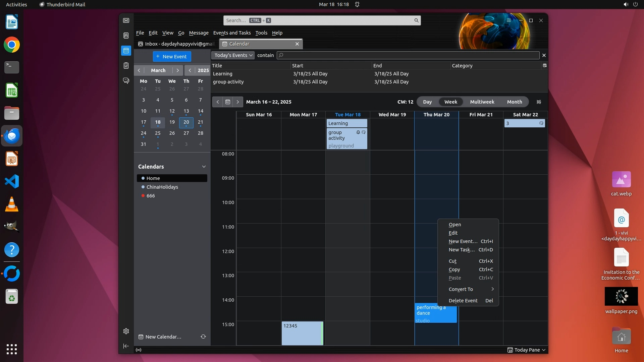This screenshot has height=362, width=644.
Task: Expand the Today Pane dropdown
Action: [543, 350]
